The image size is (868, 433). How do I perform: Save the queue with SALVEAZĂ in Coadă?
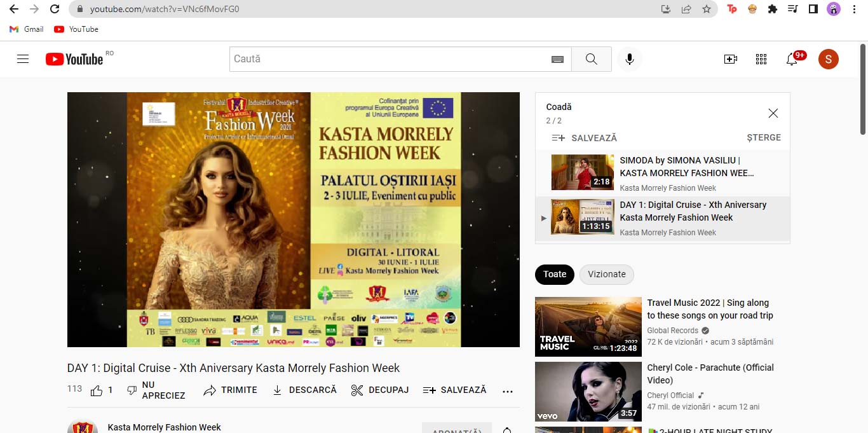point(584,138)
